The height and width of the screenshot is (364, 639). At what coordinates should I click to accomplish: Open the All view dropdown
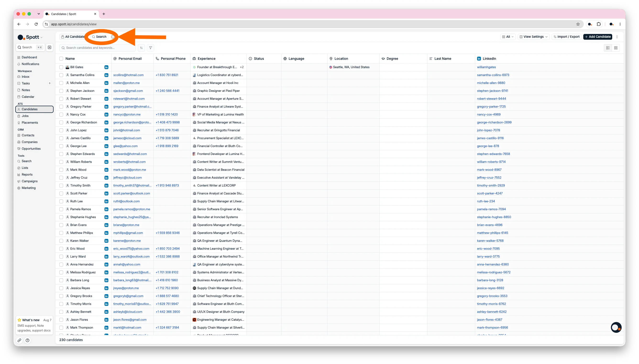point(508,37)
